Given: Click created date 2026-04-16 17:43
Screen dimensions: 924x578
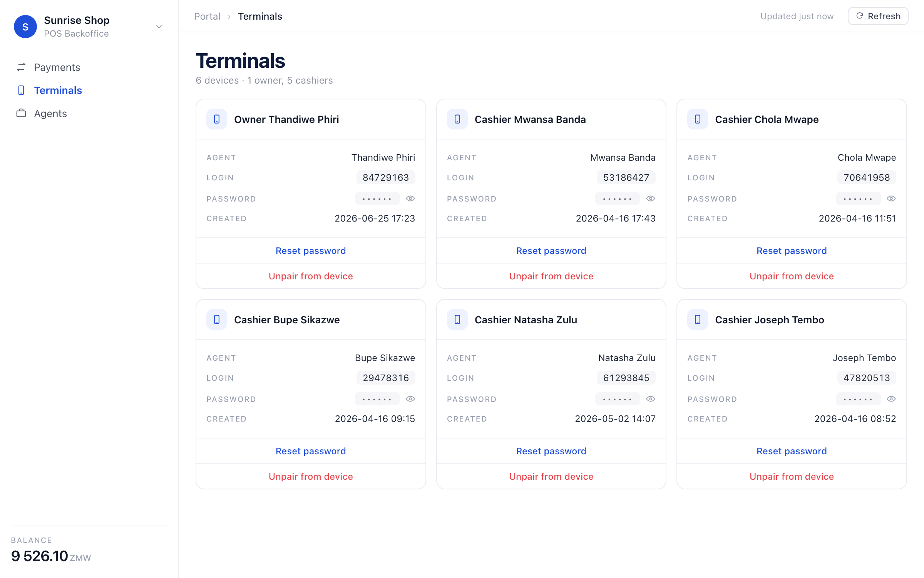Looking at the screenshot, I should pos(616,218).
